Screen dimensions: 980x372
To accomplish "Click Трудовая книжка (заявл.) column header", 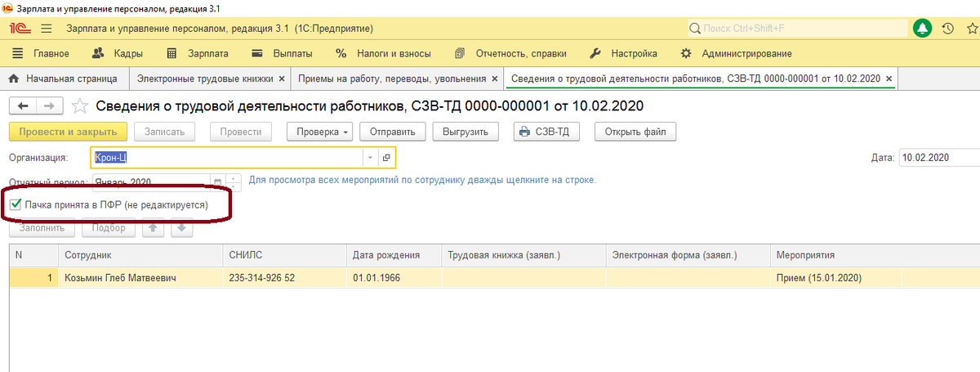I will (x=523, y=255).
